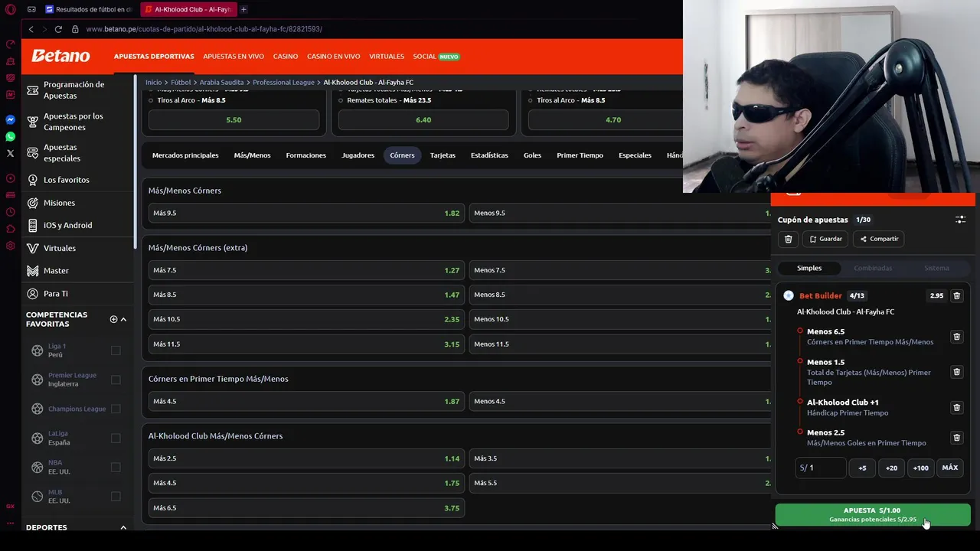Open the Tarjetas market tab
The height and width of the screenshot is (551, 980).
pyautogui.click(x=443, y=155)
